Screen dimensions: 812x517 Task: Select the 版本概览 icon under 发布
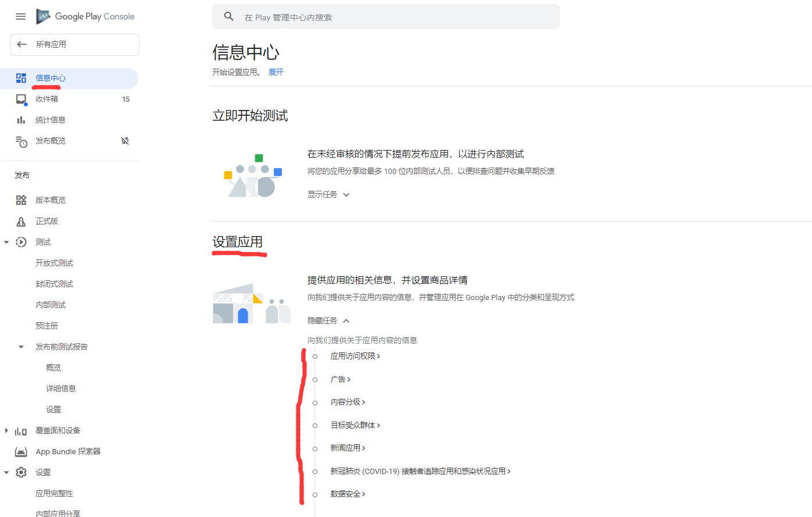point(21,199)
